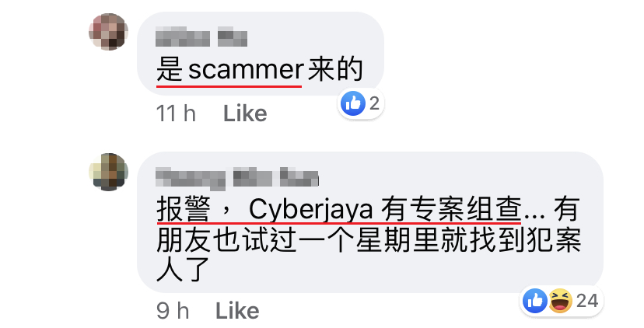The height and width of the screenshot is (328, 644).
Task: Click the blurred name above the scammer comment
Action: click(x=201, y=37)
